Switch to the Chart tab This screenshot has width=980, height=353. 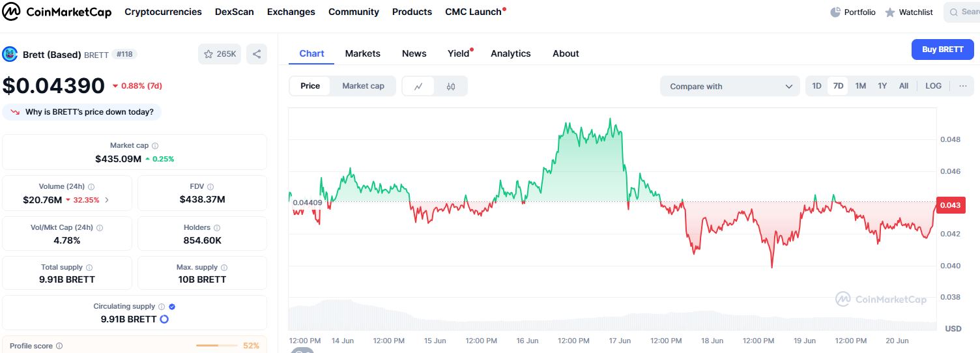pyautogui.click(x=311, y=53)
